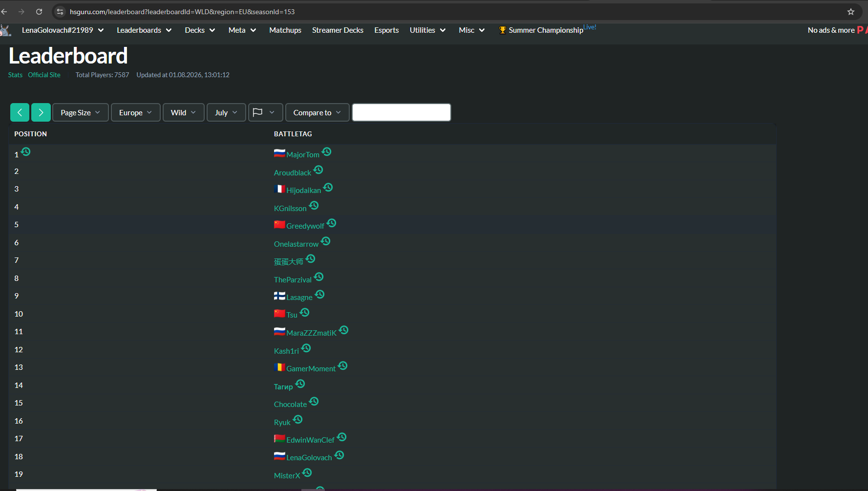This screenshot has height=491, width=868.
Task: Open the Matchups menu item
Action: pos(285,30)
